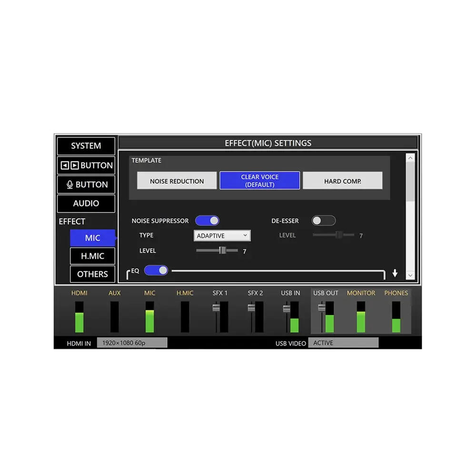This screenshot has width=476, height=476.
Task: Click the USB OUT fader handle
Action: click(322, 308)
